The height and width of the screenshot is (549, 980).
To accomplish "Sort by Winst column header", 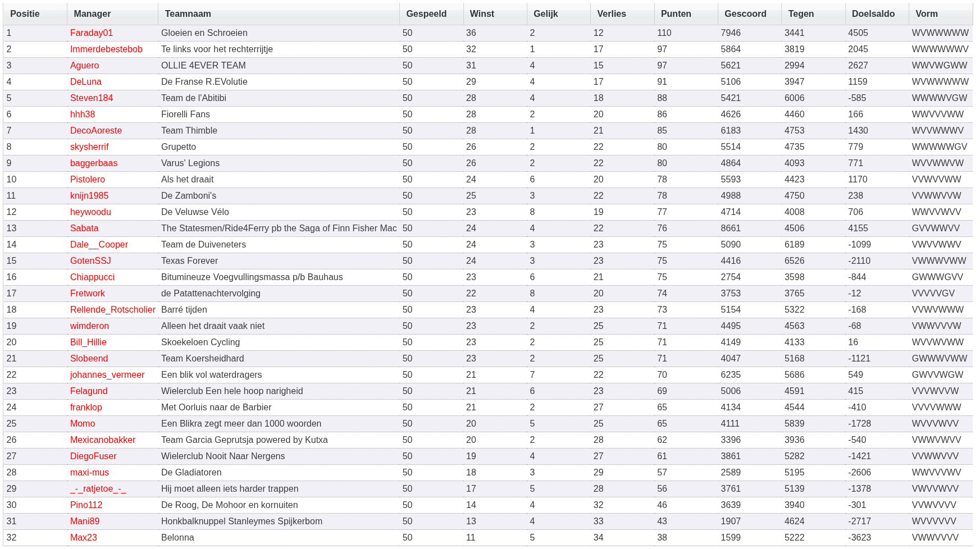I will [x=482, y=14].
